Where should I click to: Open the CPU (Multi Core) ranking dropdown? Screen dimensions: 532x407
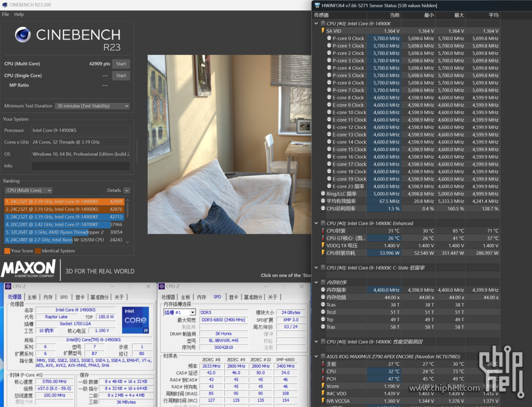28,190
